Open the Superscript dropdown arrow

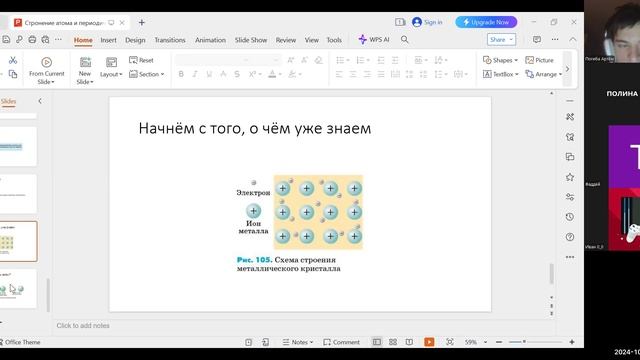260,74
